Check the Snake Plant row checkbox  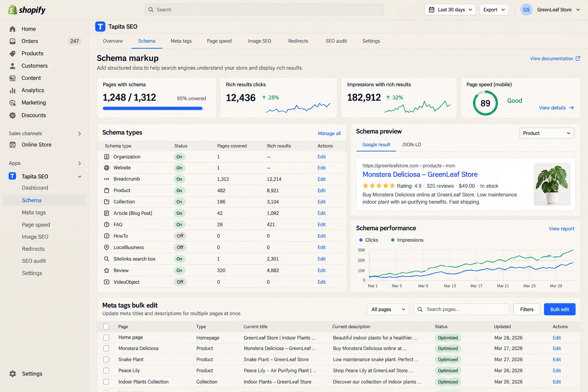tap(106, 359)
